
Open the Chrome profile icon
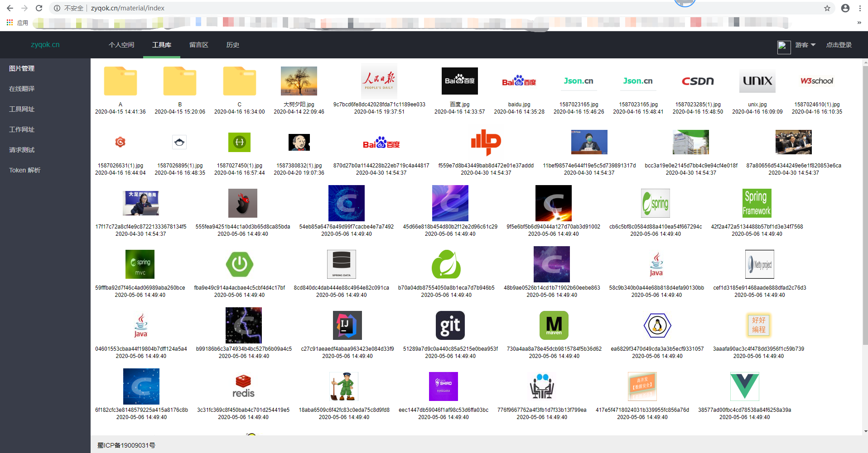coord(845,8)
